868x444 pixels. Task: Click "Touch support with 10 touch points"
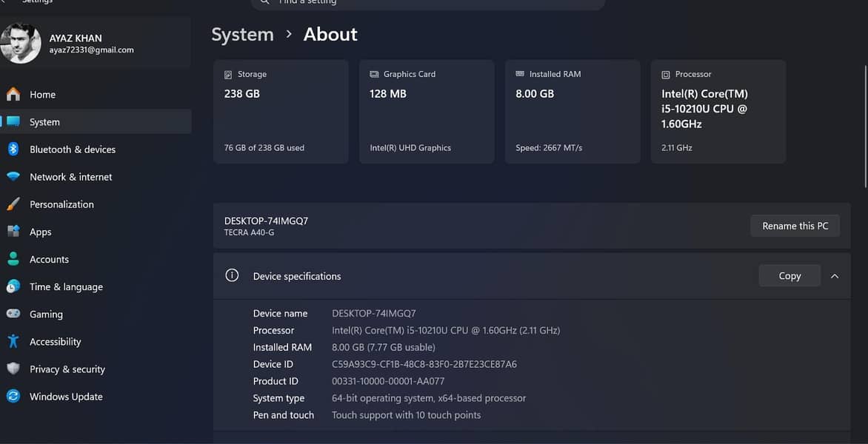coord(407,415)
